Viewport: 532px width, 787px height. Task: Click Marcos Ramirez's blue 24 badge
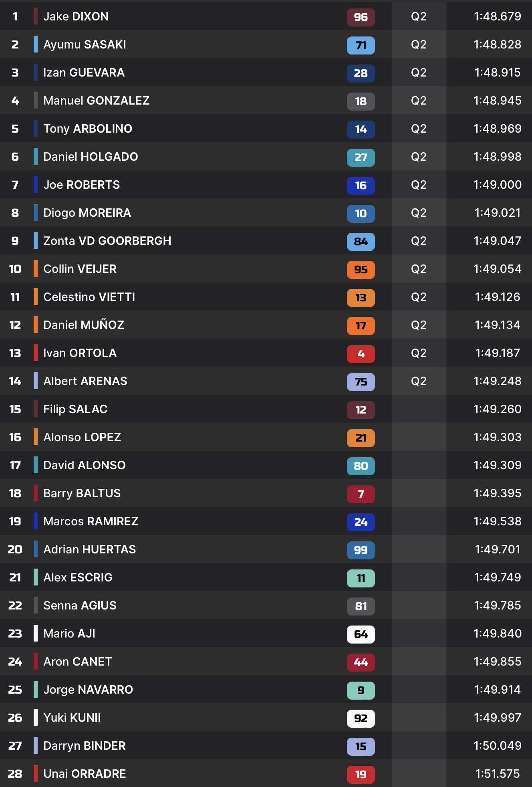361,522
